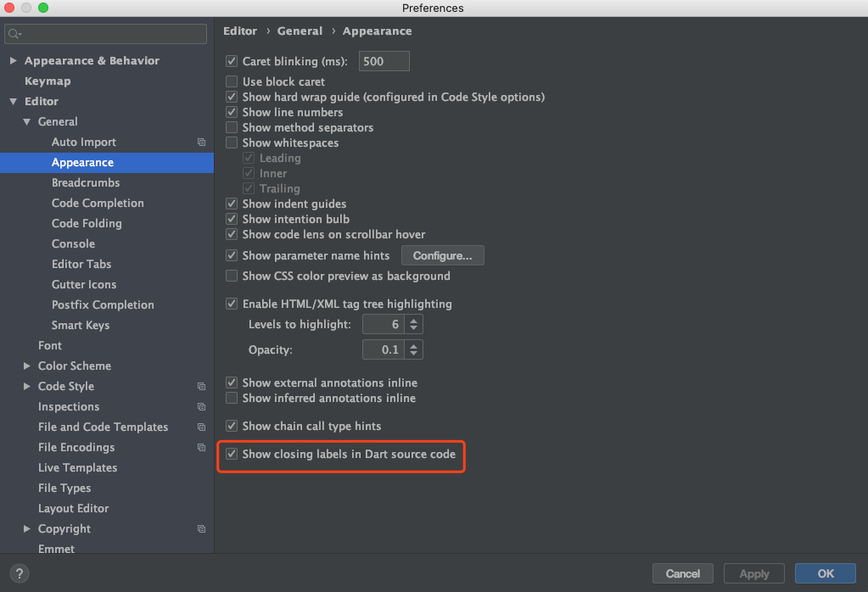Expand the Color Scheme tree node
The width and height of the screenshot is (868, 592).
(26, 366)
